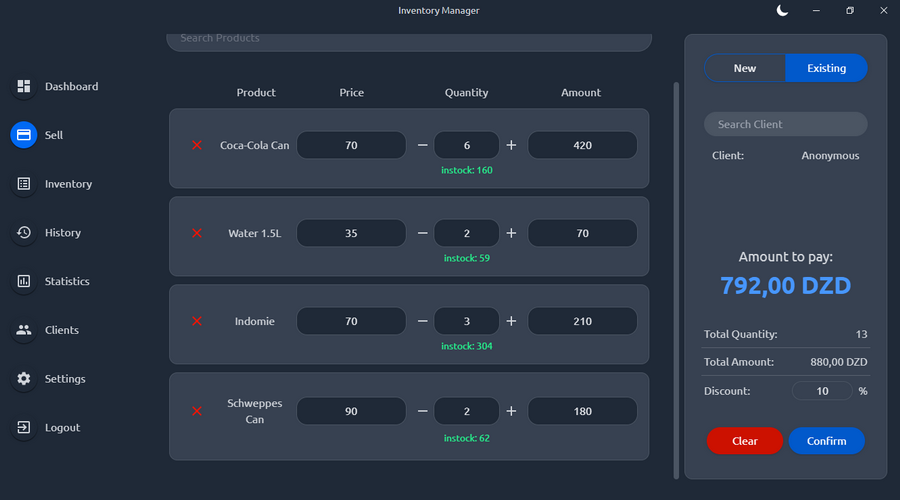Image resolution: width=900 pixels, height=500 pixels.
Task: Open the Statistics chart icon
Action: [24, 281]
